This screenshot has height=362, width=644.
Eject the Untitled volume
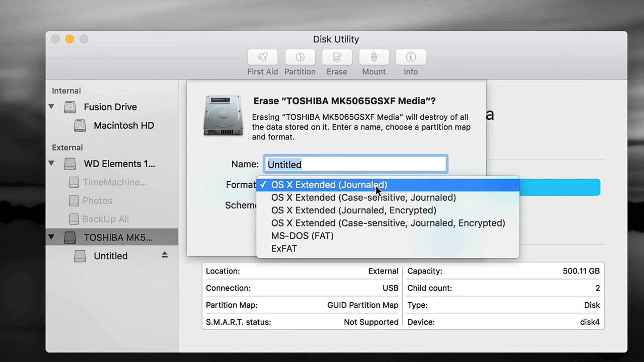(x=164, y=255)
